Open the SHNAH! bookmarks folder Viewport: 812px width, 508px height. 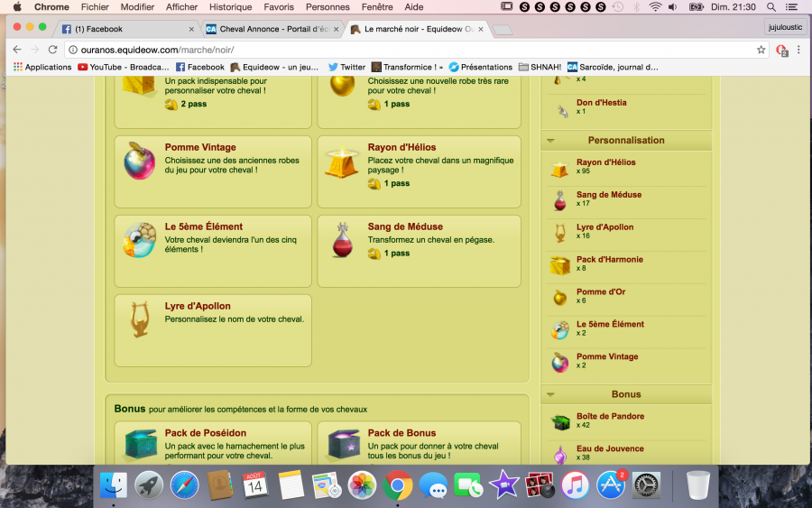540,67
